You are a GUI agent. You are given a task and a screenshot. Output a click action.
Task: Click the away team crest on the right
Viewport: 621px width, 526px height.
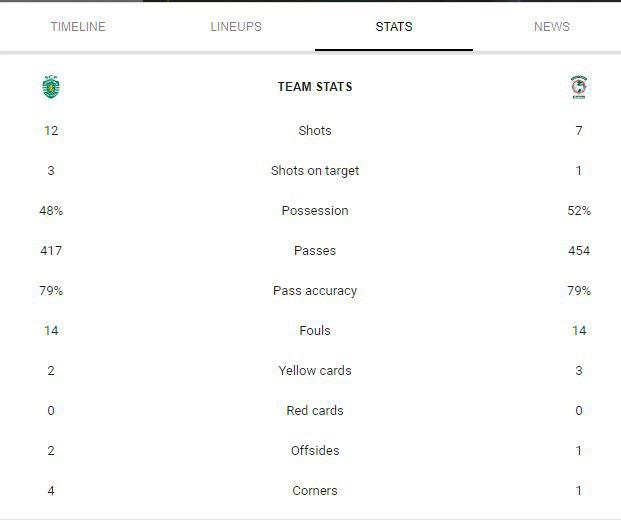579,87
